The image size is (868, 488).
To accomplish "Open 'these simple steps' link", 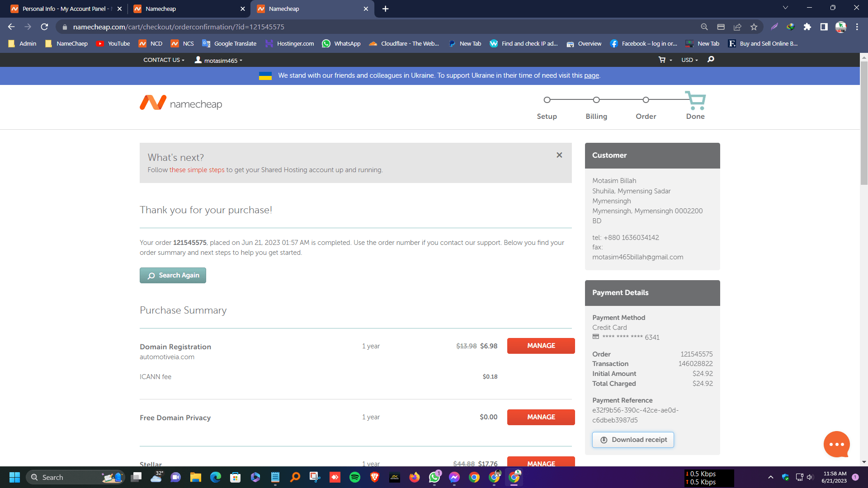I will [x=197, y=170].
